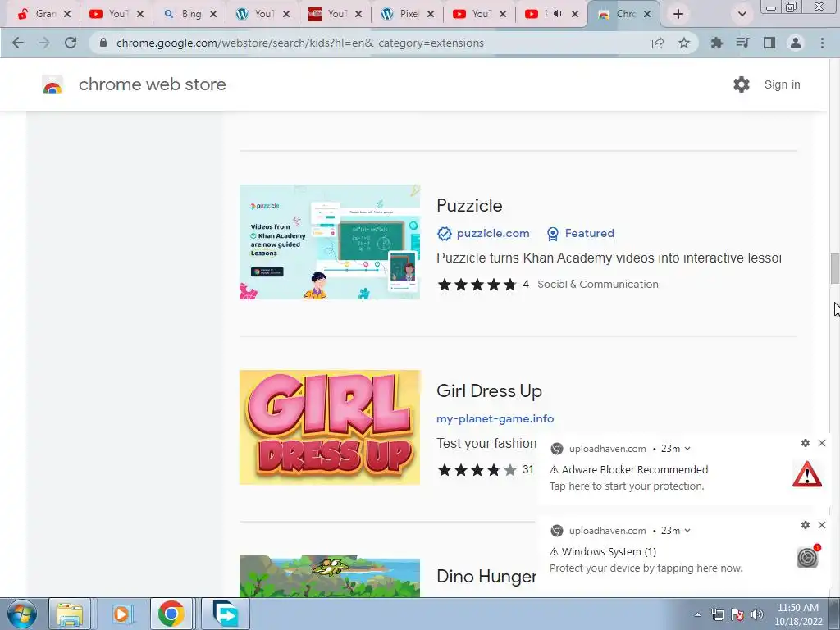
Task: Open the Action Center flag icon
Action: [737, 615]
